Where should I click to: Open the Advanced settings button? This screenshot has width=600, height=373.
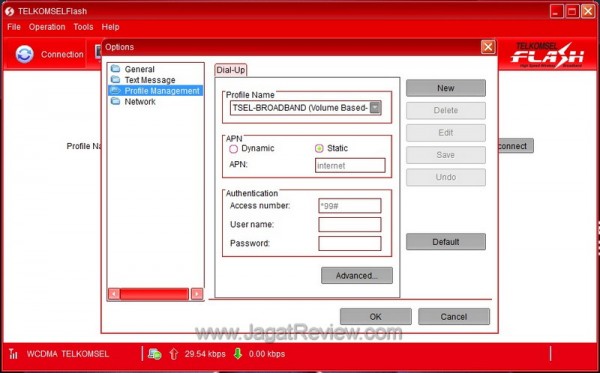357,275
